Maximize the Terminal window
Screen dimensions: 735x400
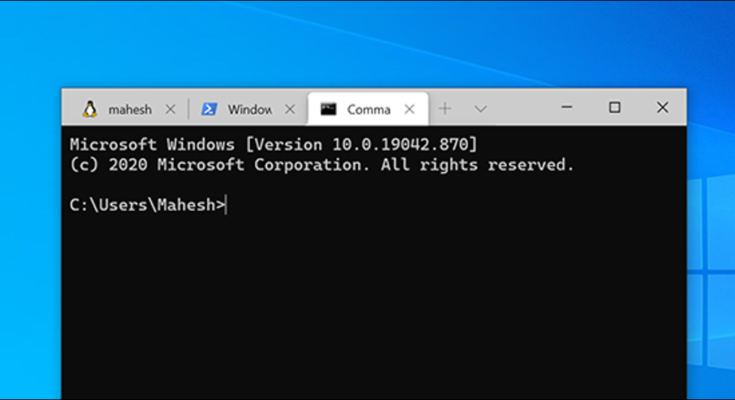(615, 108)
